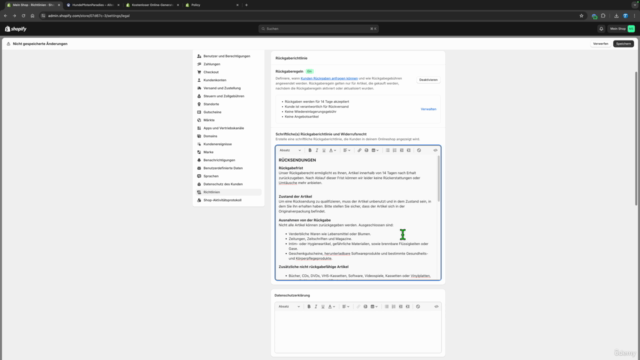Switch to the HundePfotenParadies browser tab
This screenshot has width=640, height=360.
coord(92,5)
